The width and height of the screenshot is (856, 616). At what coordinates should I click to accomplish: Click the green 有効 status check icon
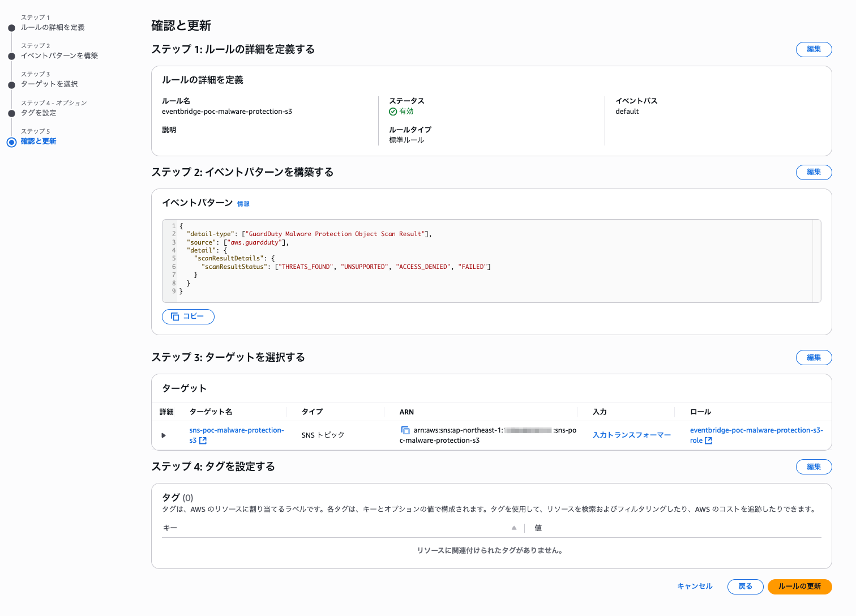pyautogui.click(x=393, y=112)
